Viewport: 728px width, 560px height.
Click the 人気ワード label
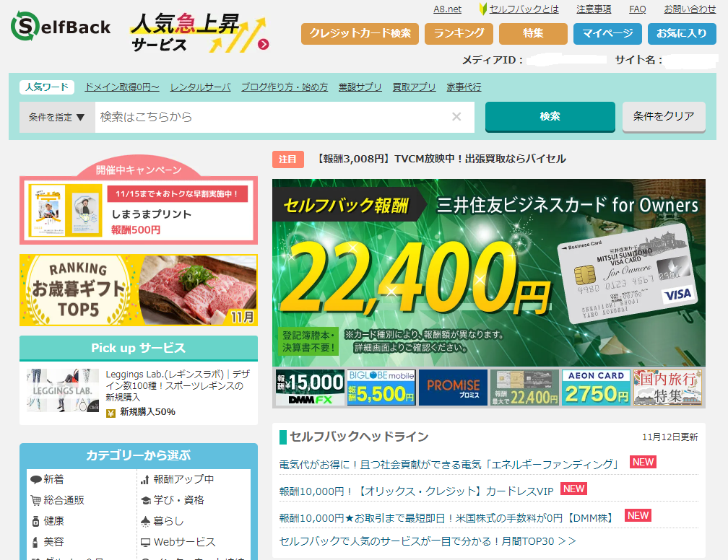pos(47,87)
